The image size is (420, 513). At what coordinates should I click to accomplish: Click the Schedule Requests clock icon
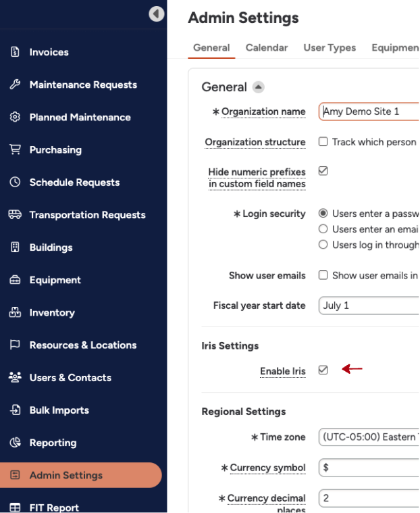(15, 182)
